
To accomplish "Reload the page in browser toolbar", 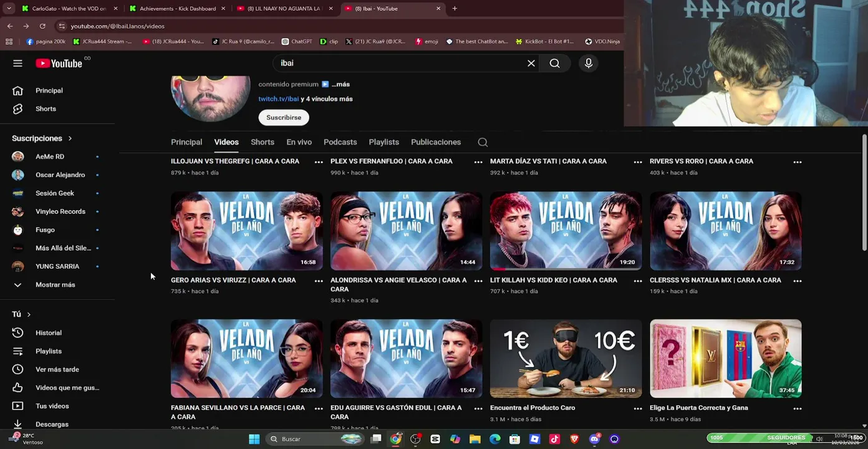I will point(42,26).
